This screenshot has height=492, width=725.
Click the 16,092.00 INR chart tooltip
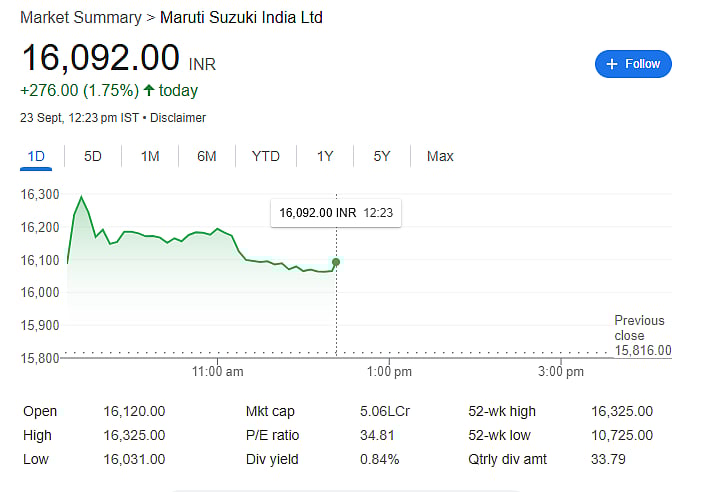[x=335, y=213]
